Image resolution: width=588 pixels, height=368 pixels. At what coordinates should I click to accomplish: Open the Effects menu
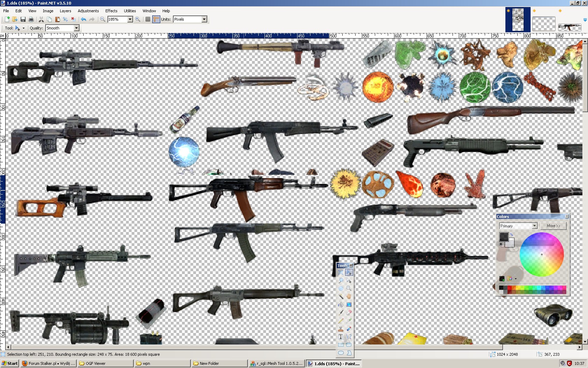(x=111, y=11)
